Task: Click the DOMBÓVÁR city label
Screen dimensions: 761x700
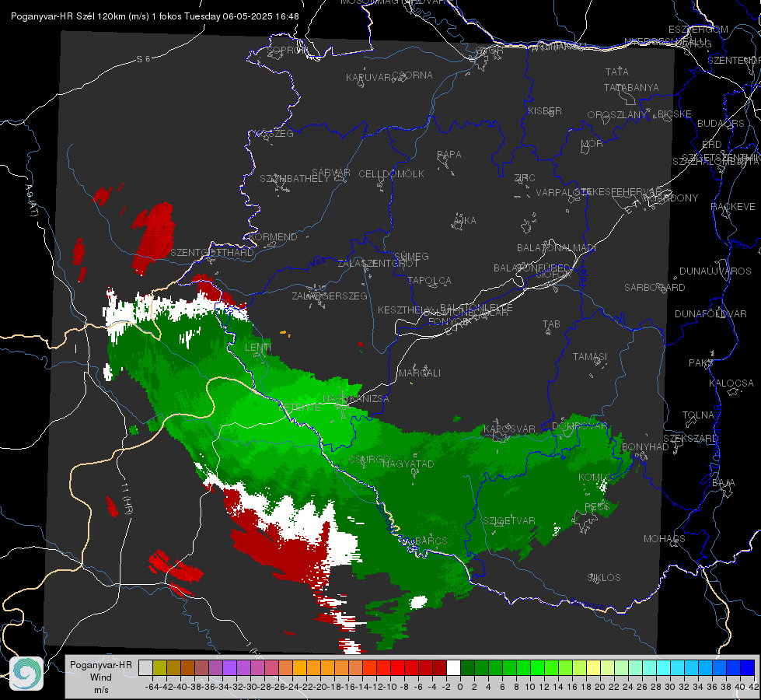Action: pos(579,426)
